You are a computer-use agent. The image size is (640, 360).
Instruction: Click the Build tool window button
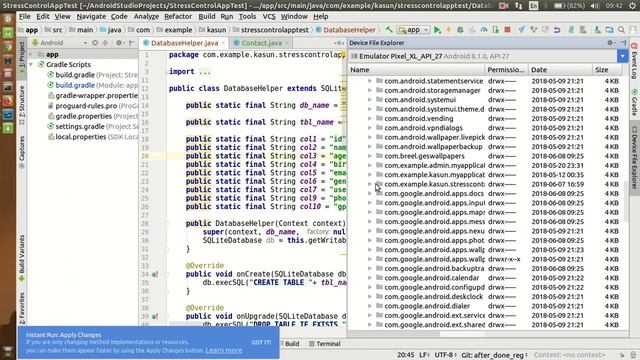[289, 344]
